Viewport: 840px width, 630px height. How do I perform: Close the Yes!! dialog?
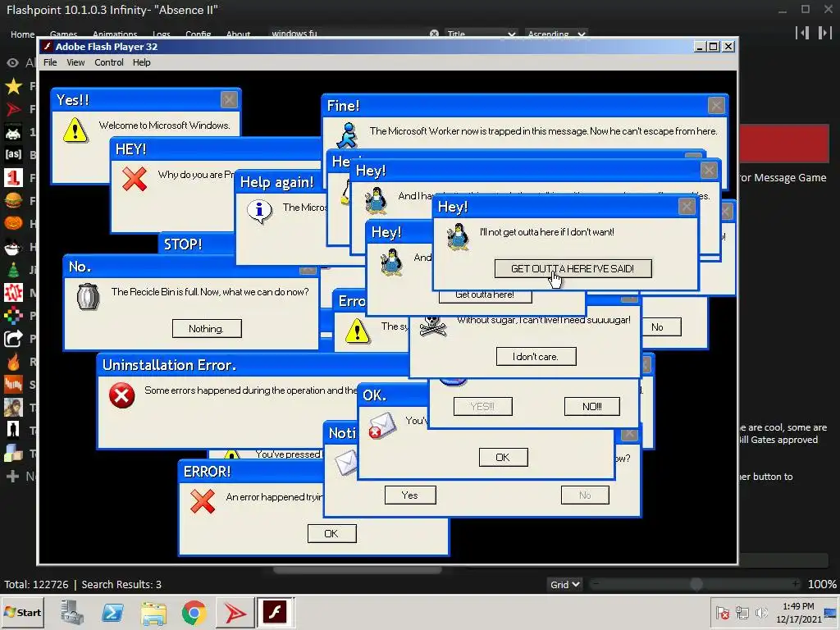(229, 99)
